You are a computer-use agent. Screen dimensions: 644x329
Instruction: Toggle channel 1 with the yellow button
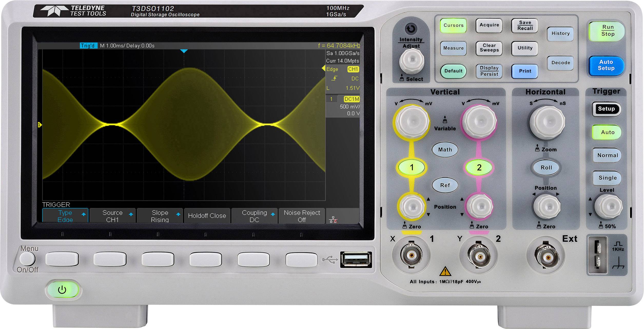tap(411, 167)
